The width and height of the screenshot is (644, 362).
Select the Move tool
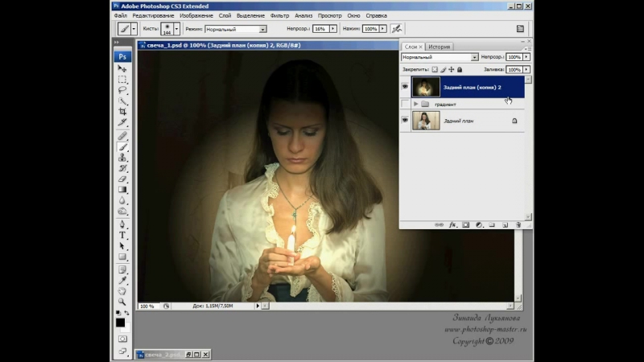click(x=122, y=68)
